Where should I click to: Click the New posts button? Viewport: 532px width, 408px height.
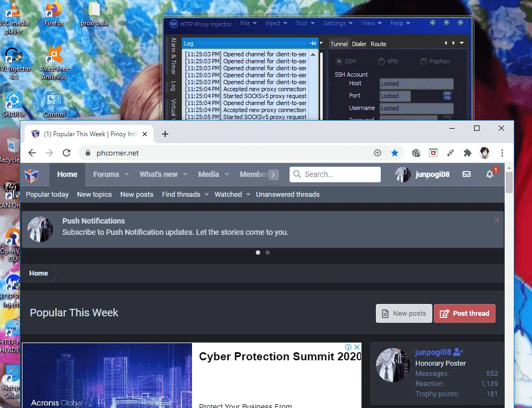pos(404,314)
